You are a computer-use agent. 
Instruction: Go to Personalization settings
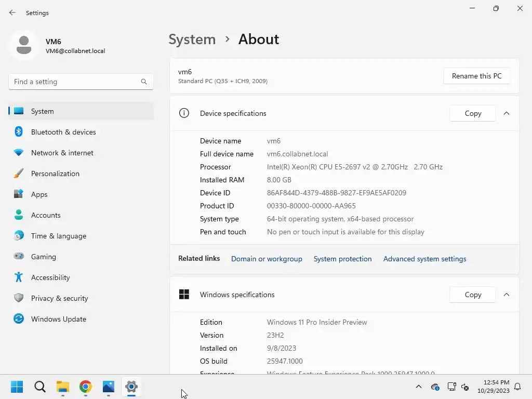[x=81, y=174]
